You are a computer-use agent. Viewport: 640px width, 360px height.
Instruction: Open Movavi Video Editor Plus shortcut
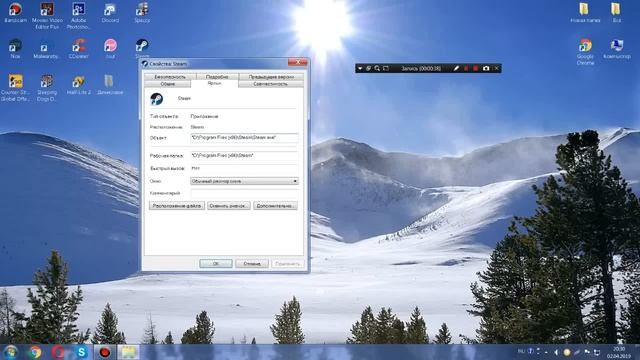47,16
